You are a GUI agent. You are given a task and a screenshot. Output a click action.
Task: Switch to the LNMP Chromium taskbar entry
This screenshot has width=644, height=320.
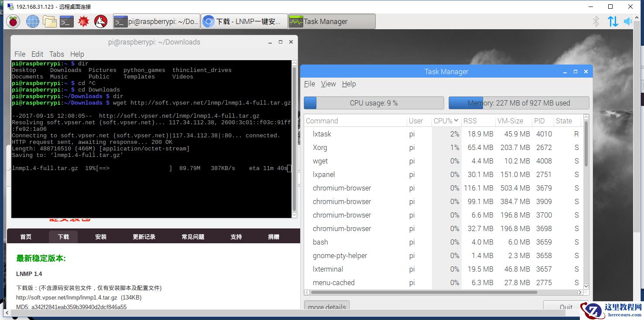[244, 21]
